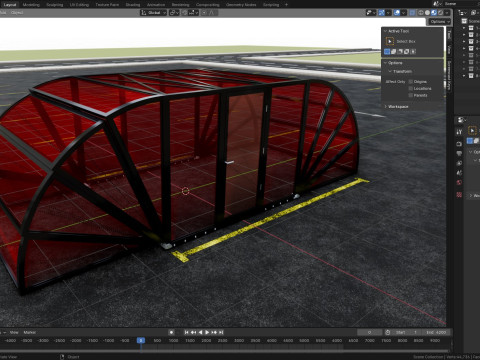
Task: Switch to material preview shading
Action: pyautogui.click(x=434, y=13)
